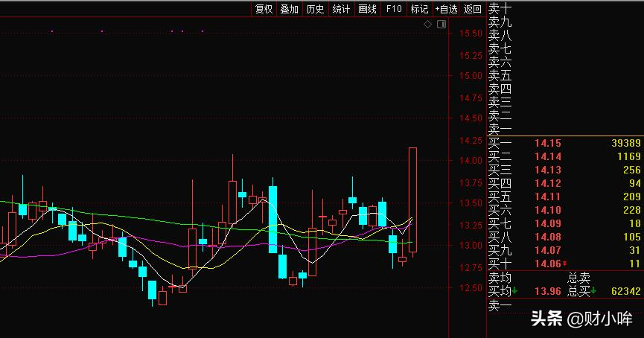The width and height of the screenshot is (644, 338).
Task: Click the 买均 average bid value 13.96
Action: click(548, 292)
